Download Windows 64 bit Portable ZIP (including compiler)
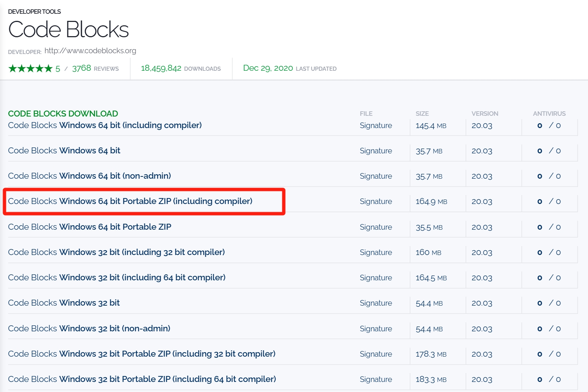The image size is (588, 392). click(x=130, y=201)
